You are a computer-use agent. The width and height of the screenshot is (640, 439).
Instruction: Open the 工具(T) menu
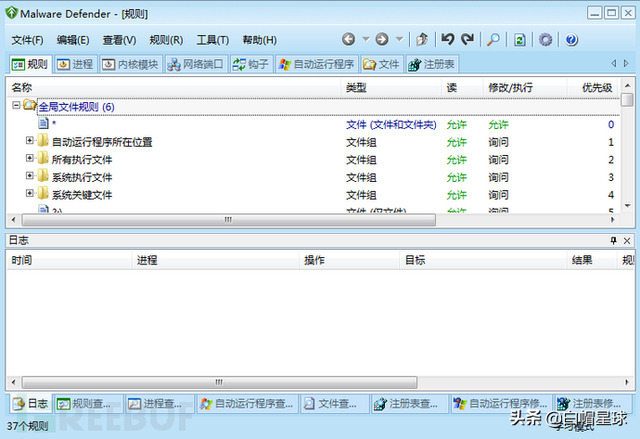pyautogui.click(x=213, y=40)
